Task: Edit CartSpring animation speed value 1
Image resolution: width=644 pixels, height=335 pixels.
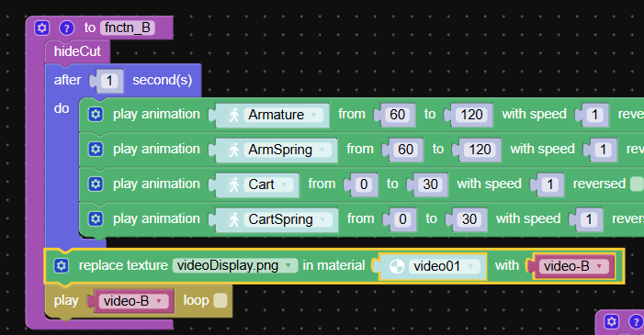Action: 589,219
